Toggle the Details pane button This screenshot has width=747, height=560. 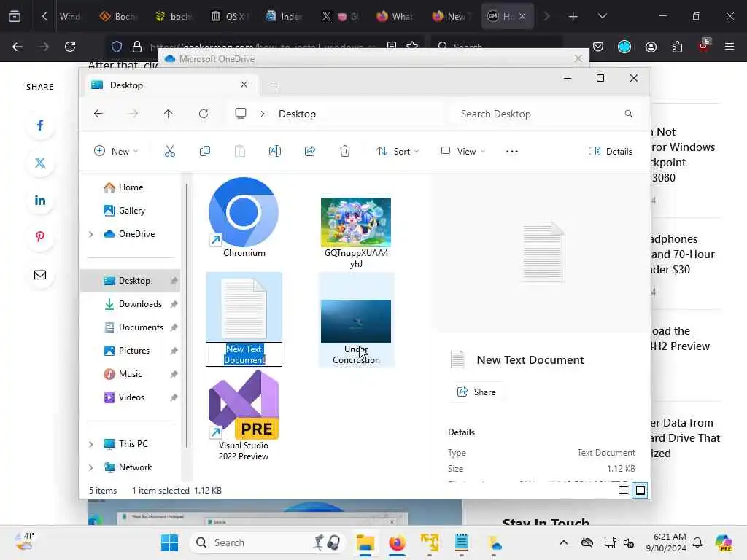[611, 152]
